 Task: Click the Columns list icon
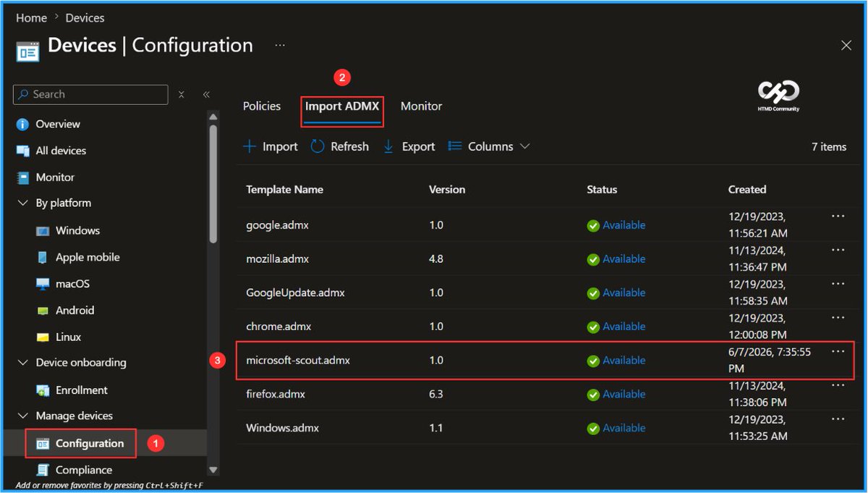point(454,146)
